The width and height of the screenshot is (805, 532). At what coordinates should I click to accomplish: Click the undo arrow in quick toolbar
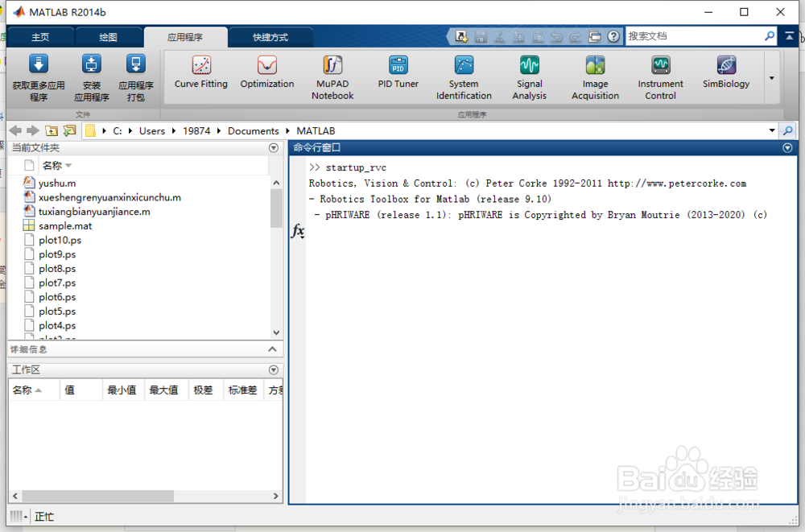(x=556, y=36)
